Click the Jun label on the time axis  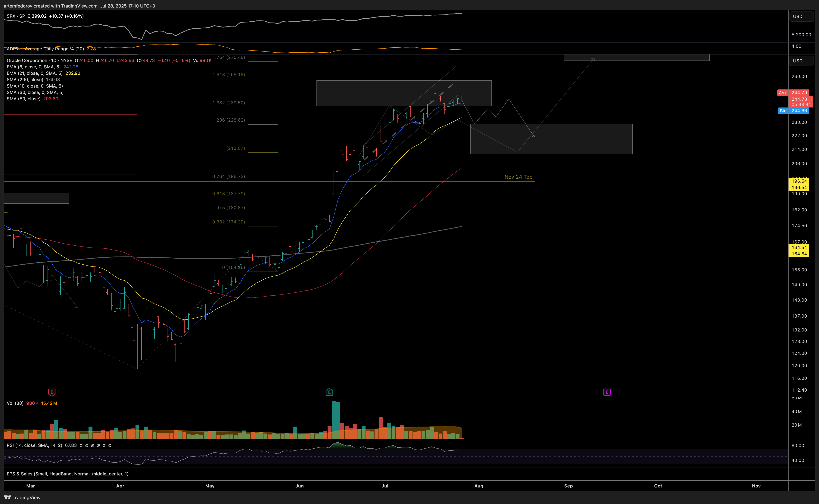pos(300,486)
